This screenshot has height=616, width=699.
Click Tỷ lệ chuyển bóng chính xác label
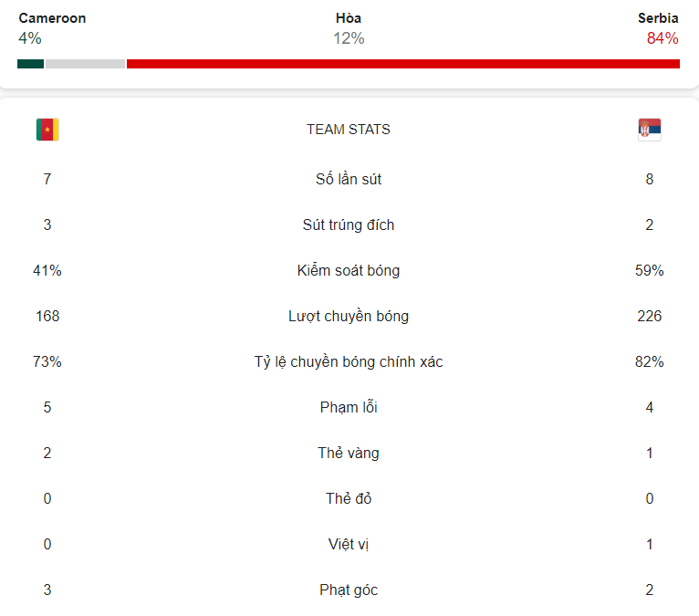coord(349,362)
